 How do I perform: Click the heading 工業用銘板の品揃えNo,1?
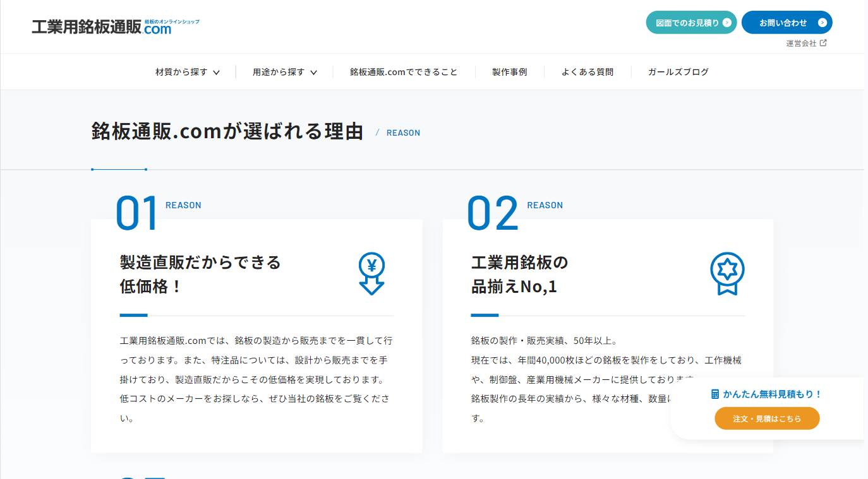point(520,274)
